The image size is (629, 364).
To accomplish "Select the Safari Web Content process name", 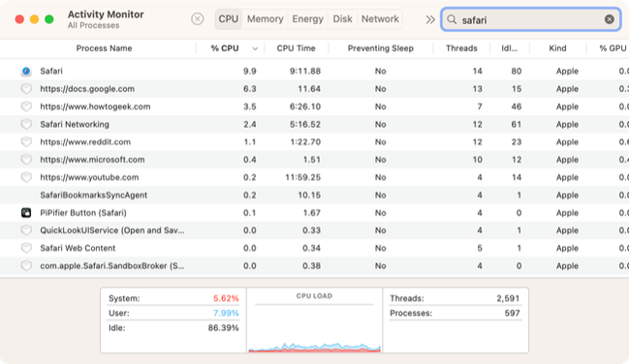I will coord(78,248).
